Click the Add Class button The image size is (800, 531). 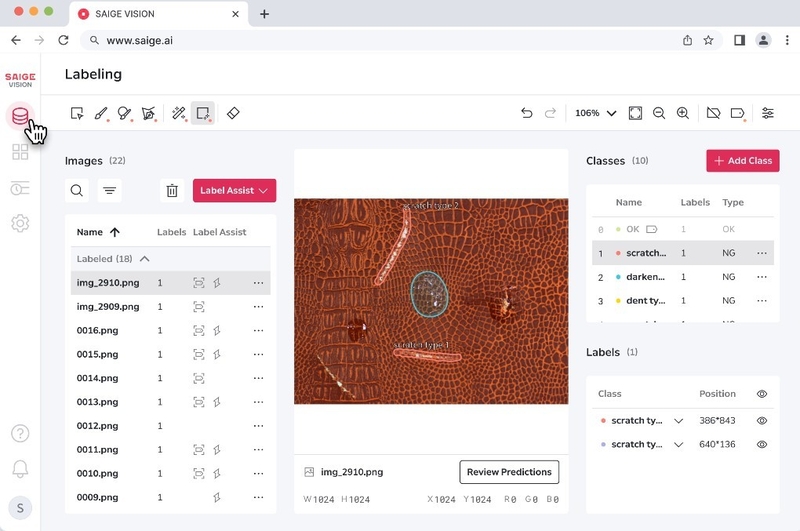click(742, 161)
